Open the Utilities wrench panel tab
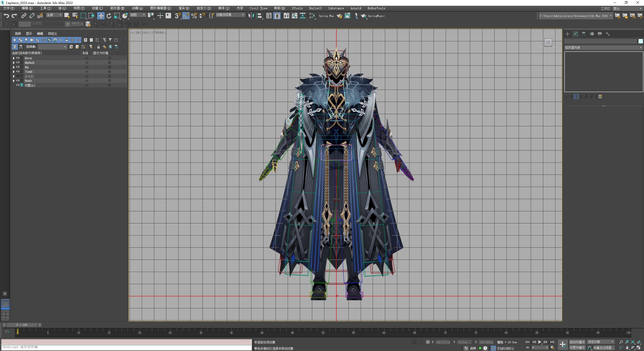Screen dimensions: 644x351 tap(608, 34)
